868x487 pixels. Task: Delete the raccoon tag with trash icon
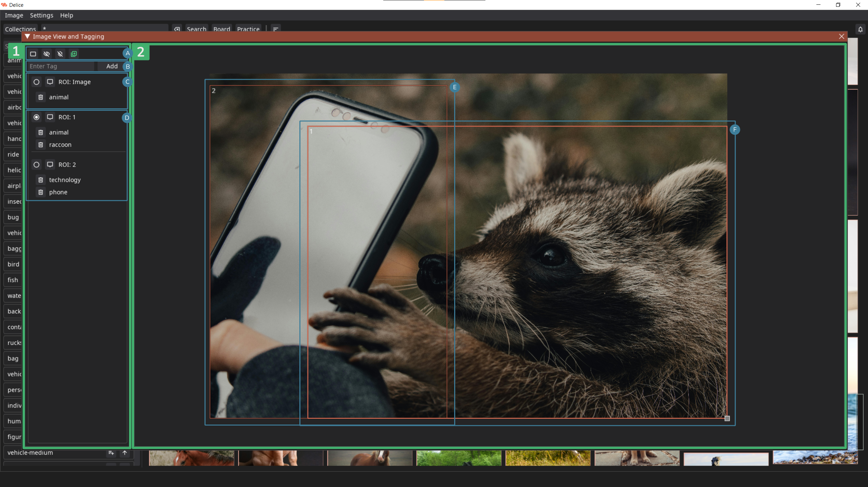tap(41, 145)
